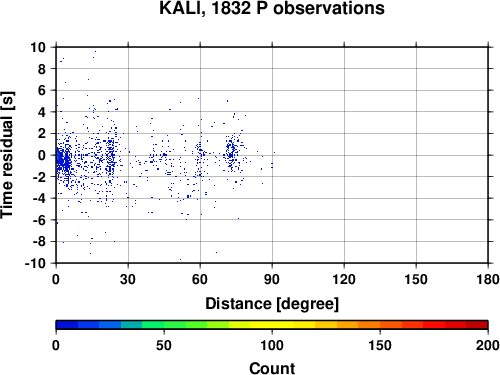Viewport: 500px width, 375px height.
Task: Click the x-axis tick label 30
Action: (x=128, y=279)
